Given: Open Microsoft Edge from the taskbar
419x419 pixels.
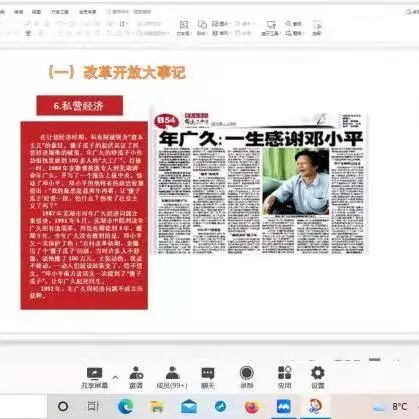Looking at the screenshot, I should pyautogui.click(x=125, y=406).
